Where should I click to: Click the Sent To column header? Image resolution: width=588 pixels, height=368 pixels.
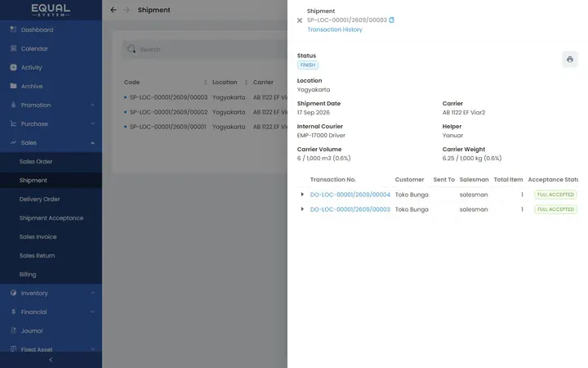tap(443, 179)
